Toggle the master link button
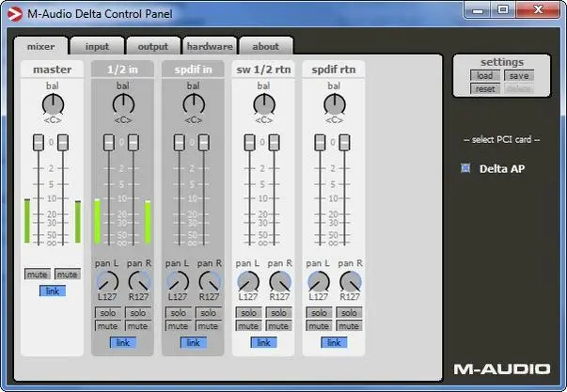 coord(53,290)
